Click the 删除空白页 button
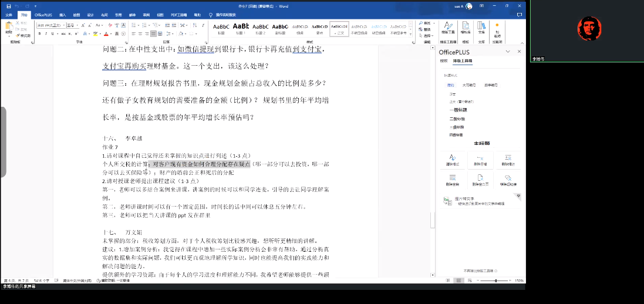The height and width of the screenshot is (304, 644). pos(480,180)
